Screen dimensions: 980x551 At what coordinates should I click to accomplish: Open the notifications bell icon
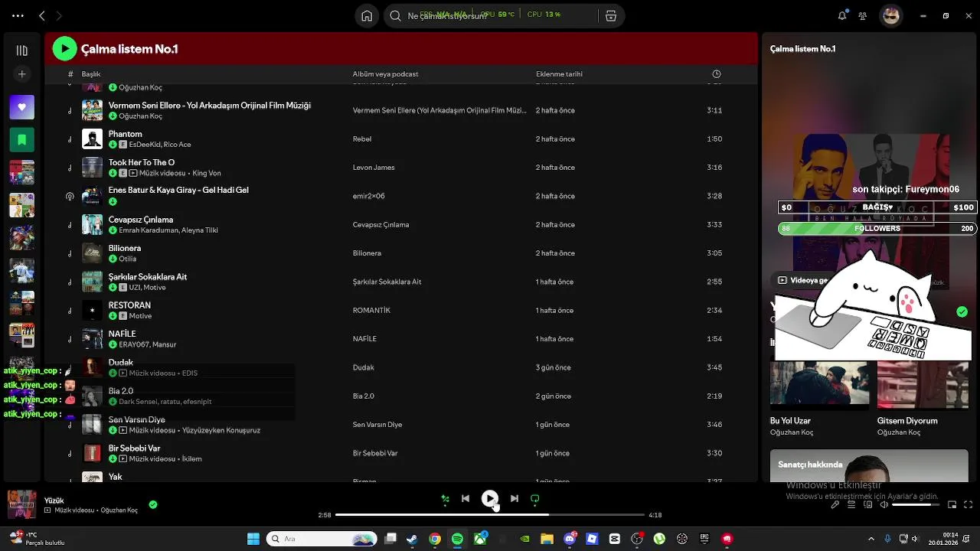842,15
